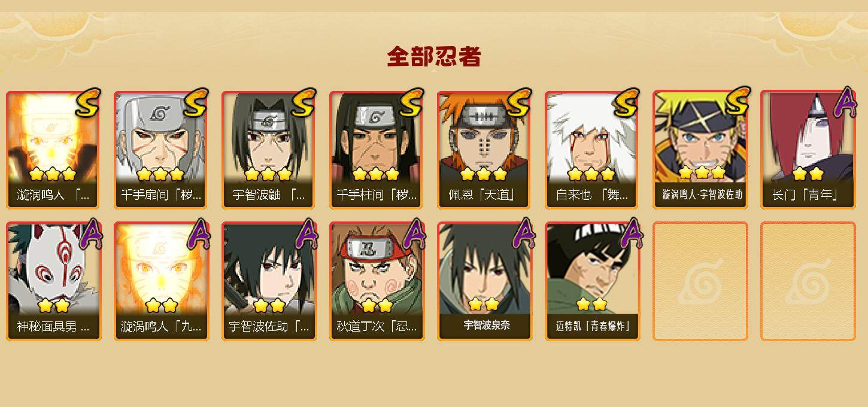Click the last empty ninja slot
The width and height of the screenshot is (868, 407).
pyautogui.click(x=808, y=281)
